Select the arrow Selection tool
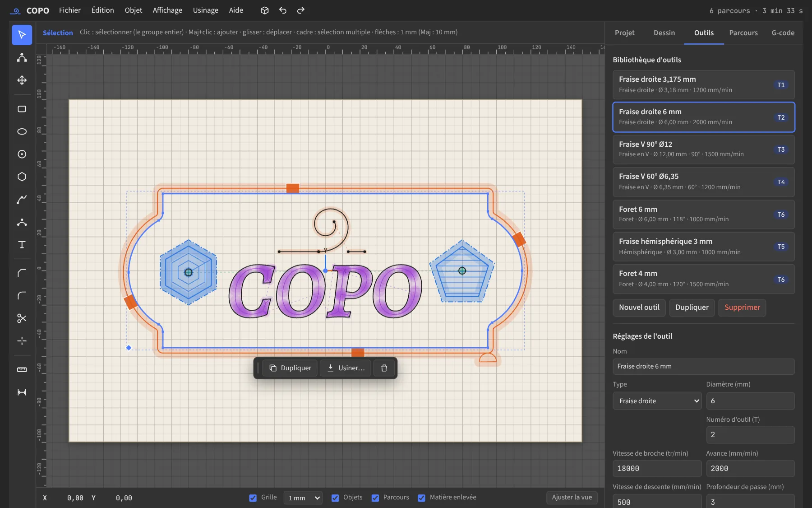 [22, 35]
